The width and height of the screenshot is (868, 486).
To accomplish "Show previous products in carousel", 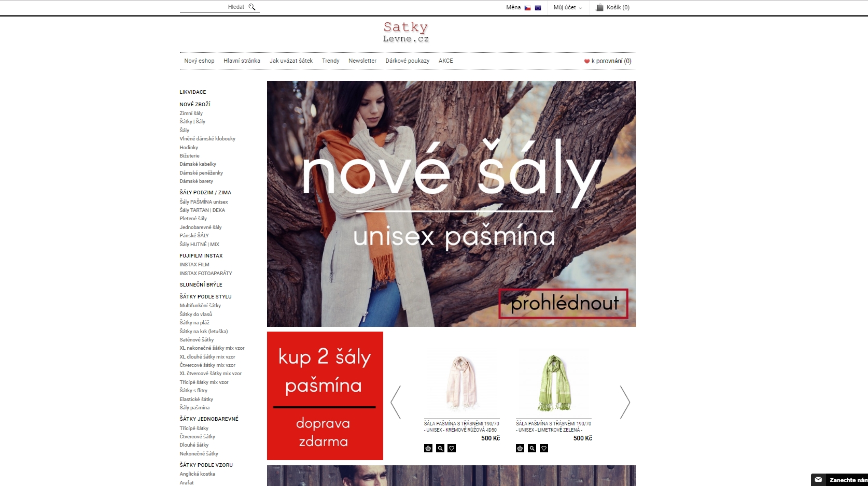I will (x=396, y=402).
